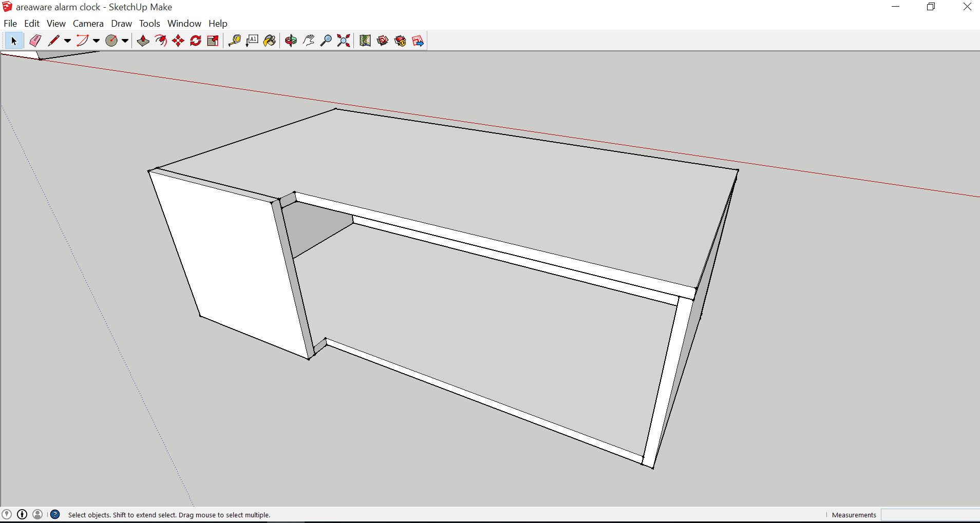Screen dimensions: 980x523
Task: Click the Send to LayOut icon
Action: pos(418,41)
